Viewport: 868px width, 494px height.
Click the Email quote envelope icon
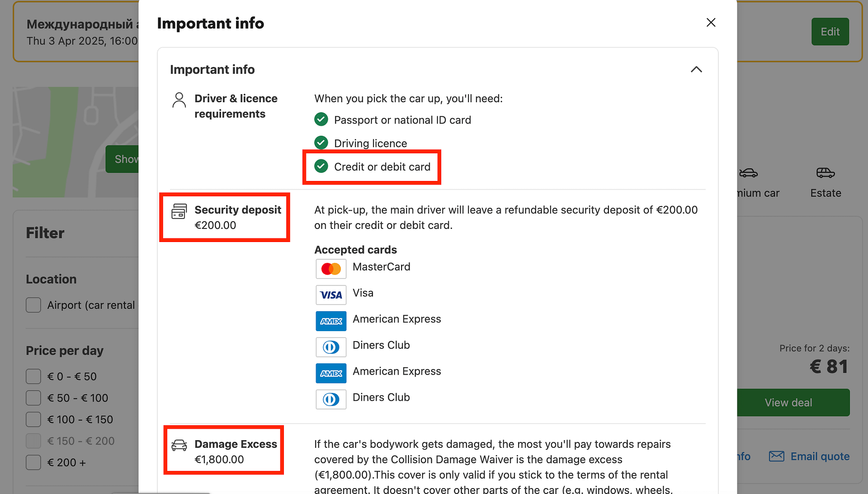(776, 456)
